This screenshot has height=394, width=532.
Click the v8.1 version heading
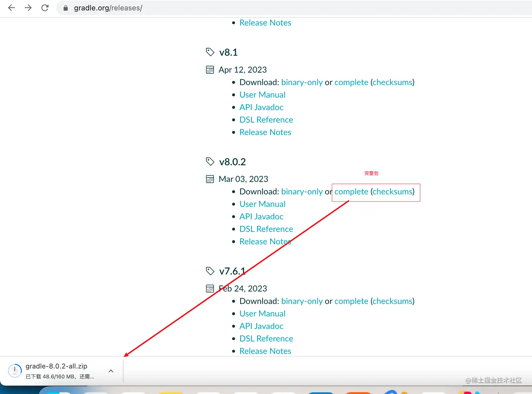[x=228, y=52]
